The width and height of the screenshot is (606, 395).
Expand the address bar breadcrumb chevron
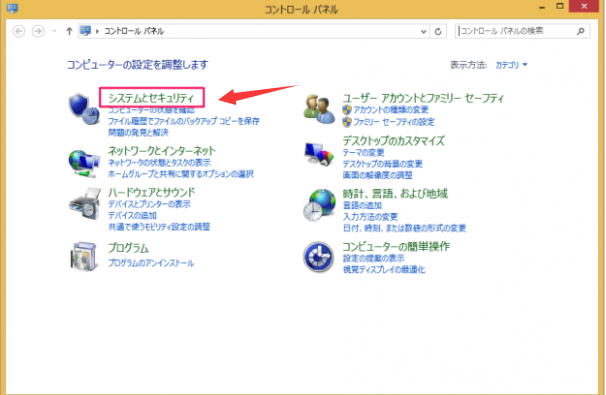pos(97,31)
